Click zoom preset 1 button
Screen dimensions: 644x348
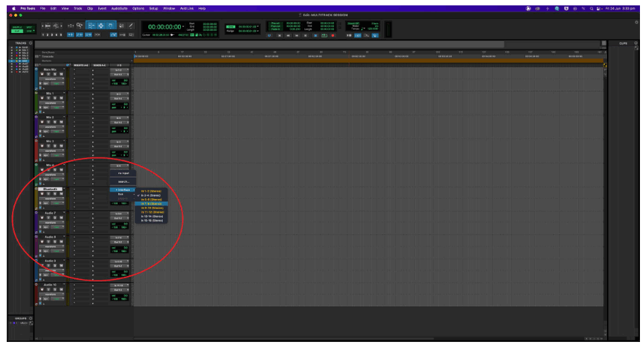[43, 35]
